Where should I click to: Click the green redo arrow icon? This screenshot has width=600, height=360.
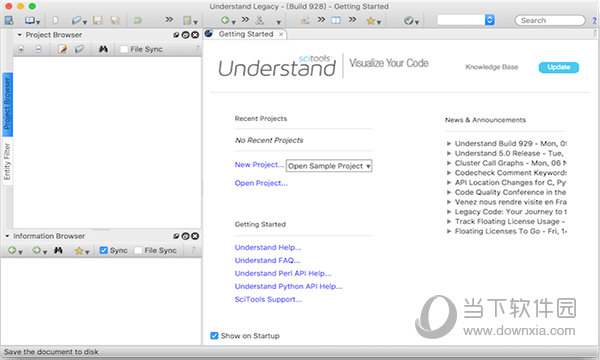[137, 20]
